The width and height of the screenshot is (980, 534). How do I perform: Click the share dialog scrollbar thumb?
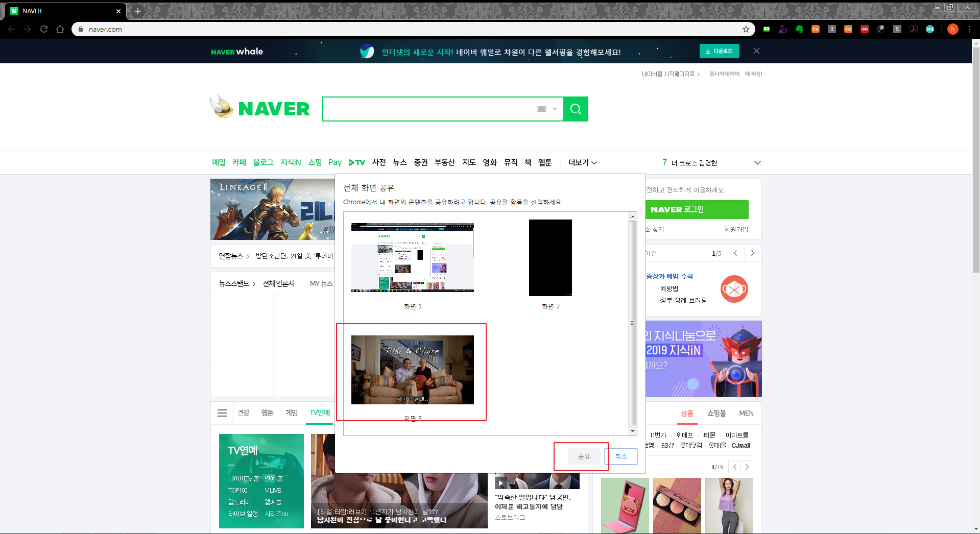[633, 323]
